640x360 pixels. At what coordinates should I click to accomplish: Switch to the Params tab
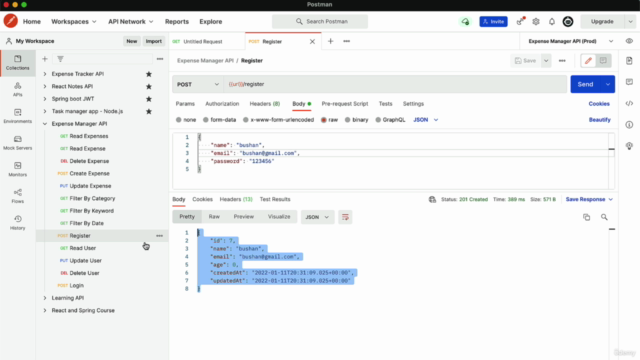pyautogui.click(x=185, y=104)
